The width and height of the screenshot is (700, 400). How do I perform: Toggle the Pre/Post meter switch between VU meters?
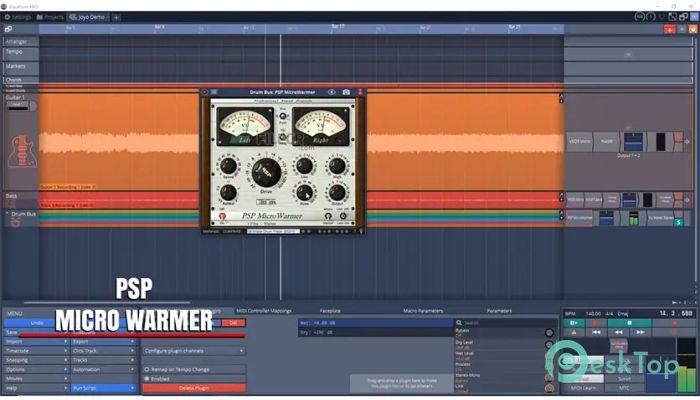click(x=283, y=116)
